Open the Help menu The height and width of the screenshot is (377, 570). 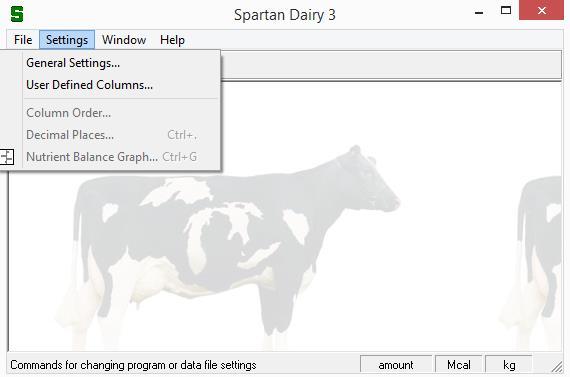click(x=172, y=40)
